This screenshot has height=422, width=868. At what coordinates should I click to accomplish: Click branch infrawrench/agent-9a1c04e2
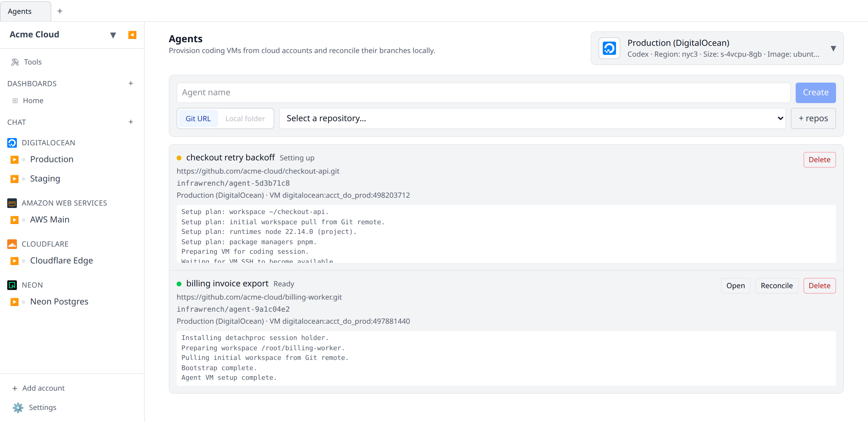(233, 310)
